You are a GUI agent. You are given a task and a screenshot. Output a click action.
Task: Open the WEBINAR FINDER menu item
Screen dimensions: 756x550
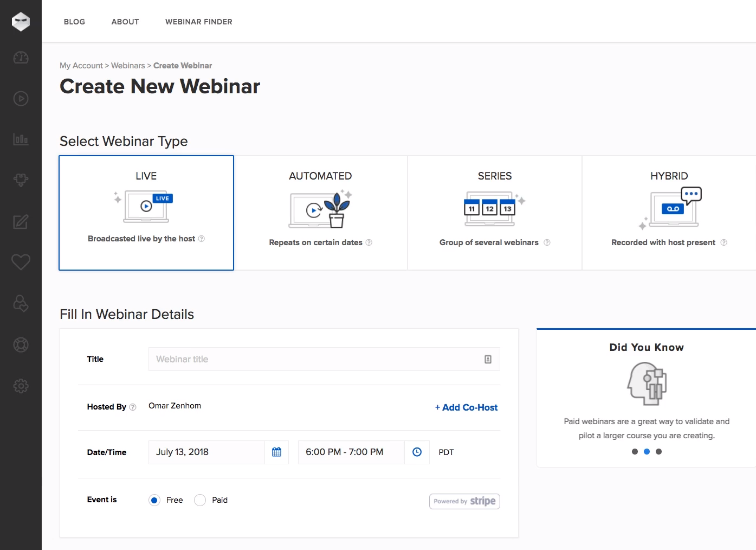pyautogui.click(x=199, y=22)
